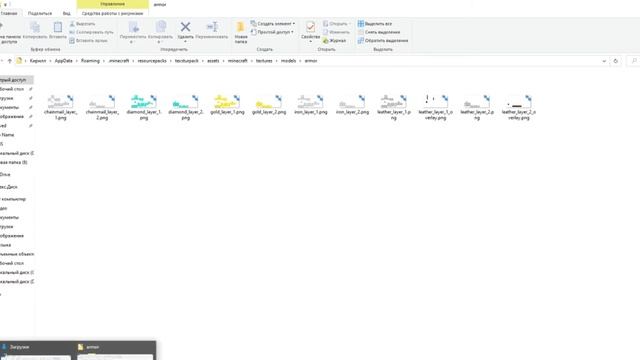Refresh the current folder view
This screenshot has height=360, width=640.
616,61
